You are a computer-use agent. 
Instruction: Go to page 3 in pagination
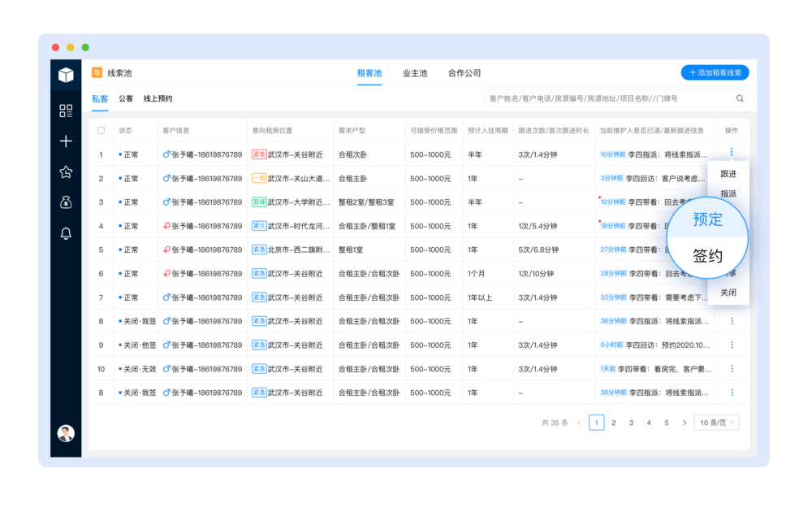tap(631, 423)
